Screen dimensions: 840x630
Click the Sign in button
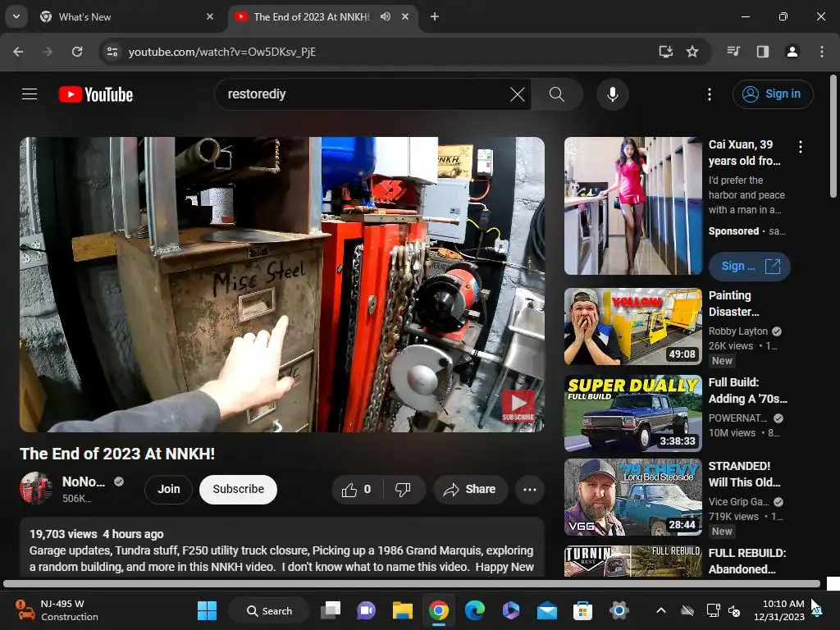(x=773, y=94)
